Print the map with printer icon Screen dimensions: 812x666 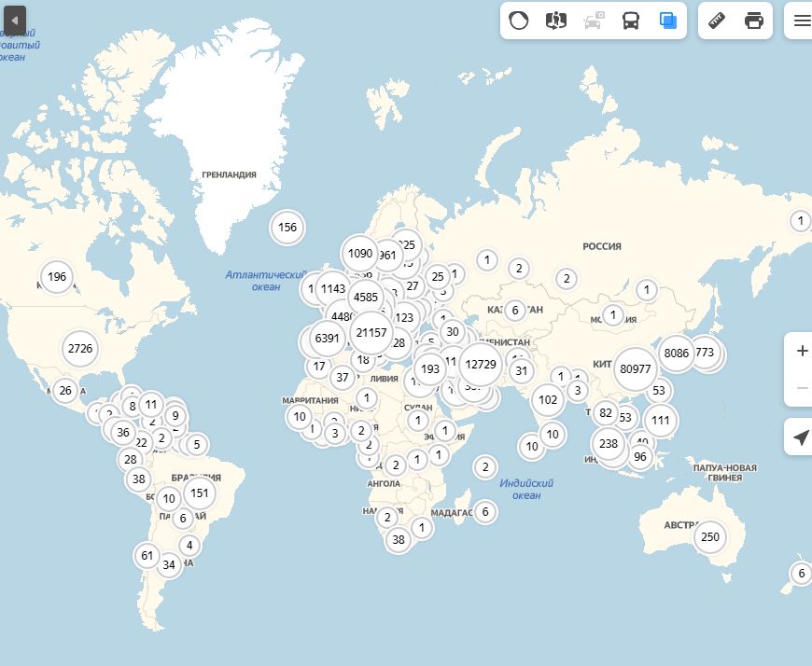click(x=754, y=21)
